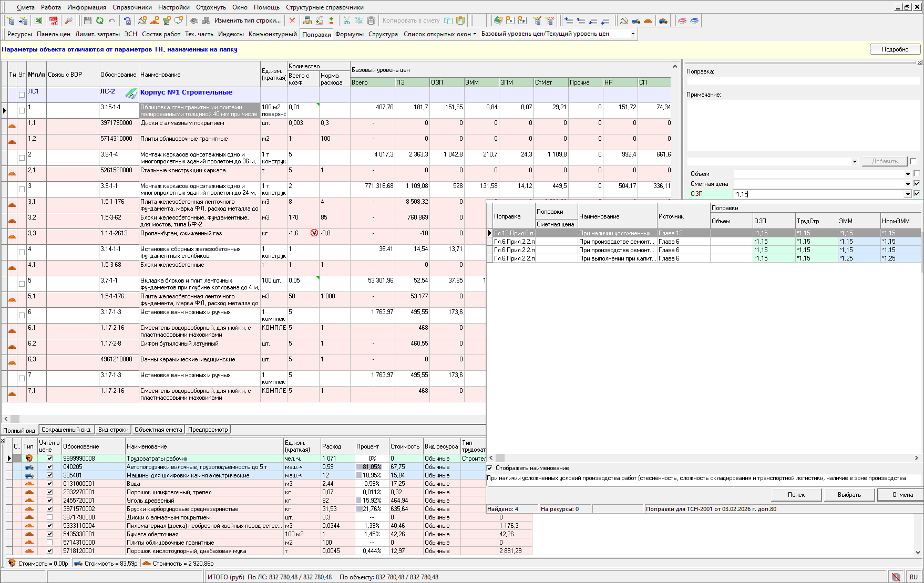Click the Excel export icon
This screenshot has width=924, height=583.
38,20
